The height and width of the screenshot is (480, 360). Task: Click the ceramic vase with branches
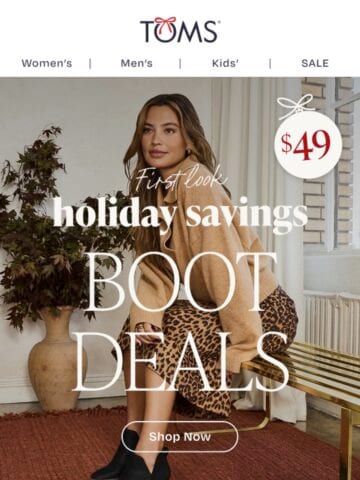(57, 358)
